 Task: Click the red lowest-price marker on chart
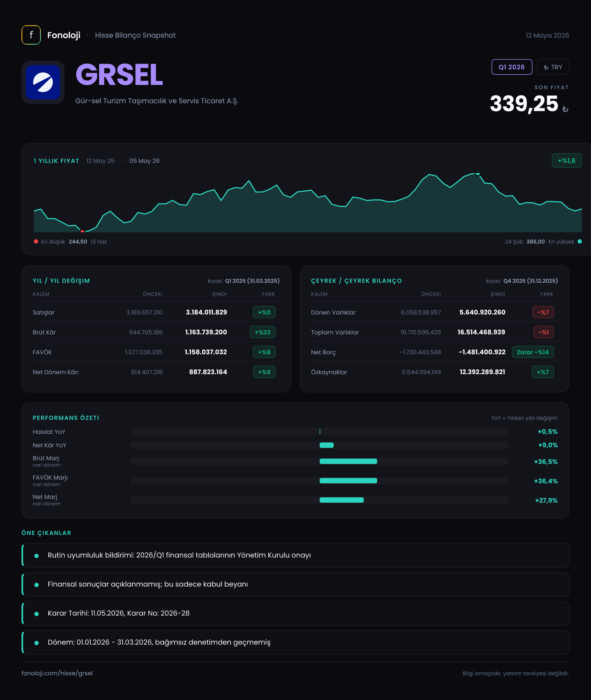click(82, 231)
